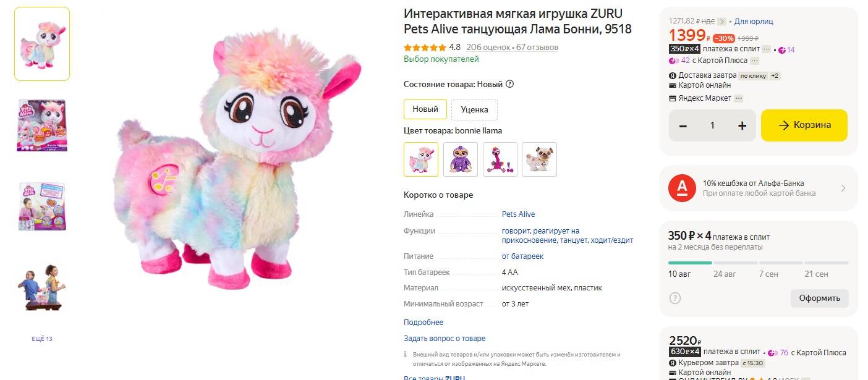
Task: Click the star rating icons
Action: pos(425,48)
